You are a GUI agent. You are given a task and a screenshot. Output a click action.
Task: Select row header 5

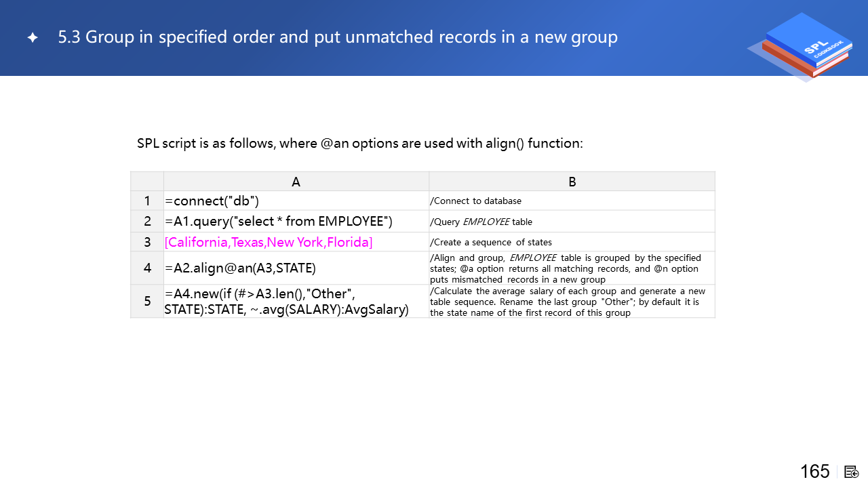pyautogui.click(x=147, y=302)
